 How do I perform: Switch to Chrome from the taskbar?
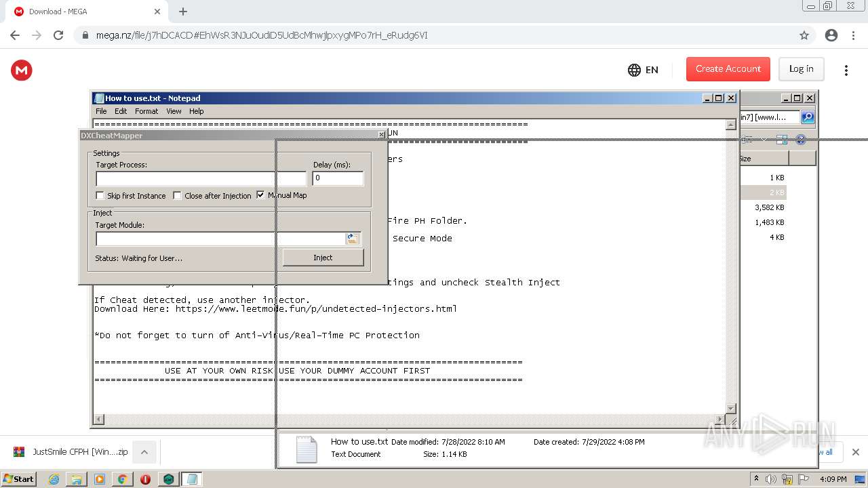coord(122,479)
